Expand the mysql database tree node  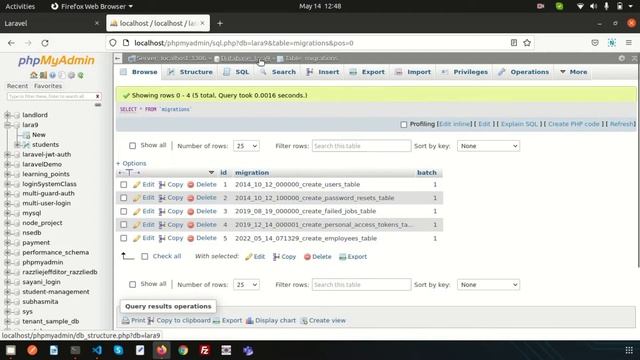(x=7, y=213)
